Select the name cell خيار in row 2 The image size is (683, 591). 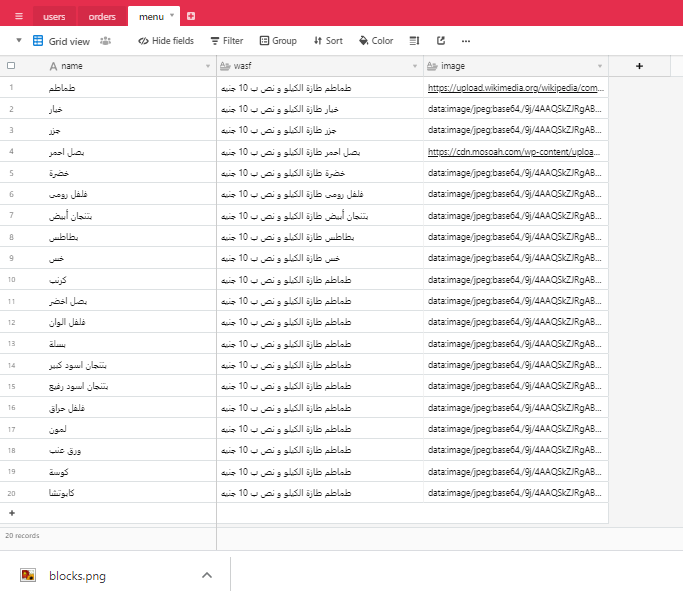click(129, 109)
